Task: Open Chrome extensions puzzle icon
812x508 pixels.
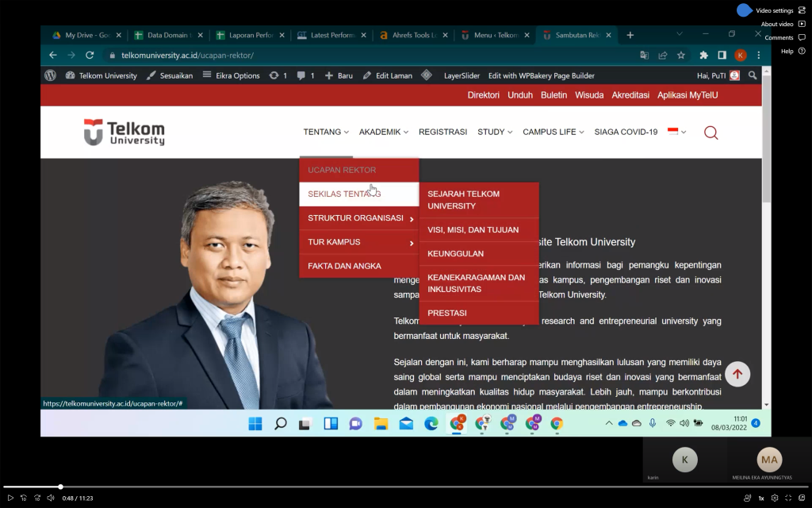Action: (703, 55)
